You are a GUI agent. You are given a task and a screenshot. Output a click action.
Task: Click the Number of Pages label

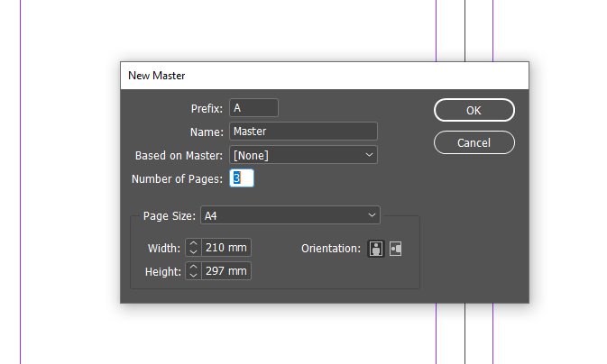tap(177, 178)
